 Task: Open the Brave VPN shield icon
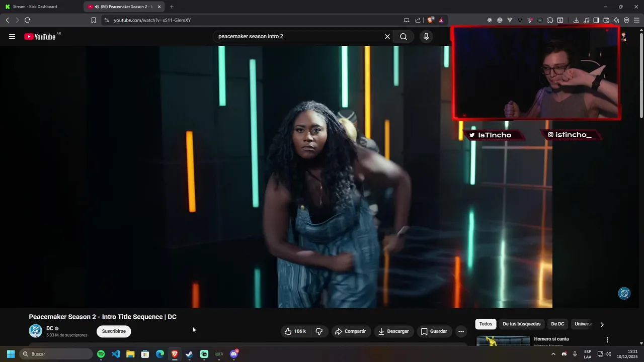pyautogui.click(x=626, y=20)
